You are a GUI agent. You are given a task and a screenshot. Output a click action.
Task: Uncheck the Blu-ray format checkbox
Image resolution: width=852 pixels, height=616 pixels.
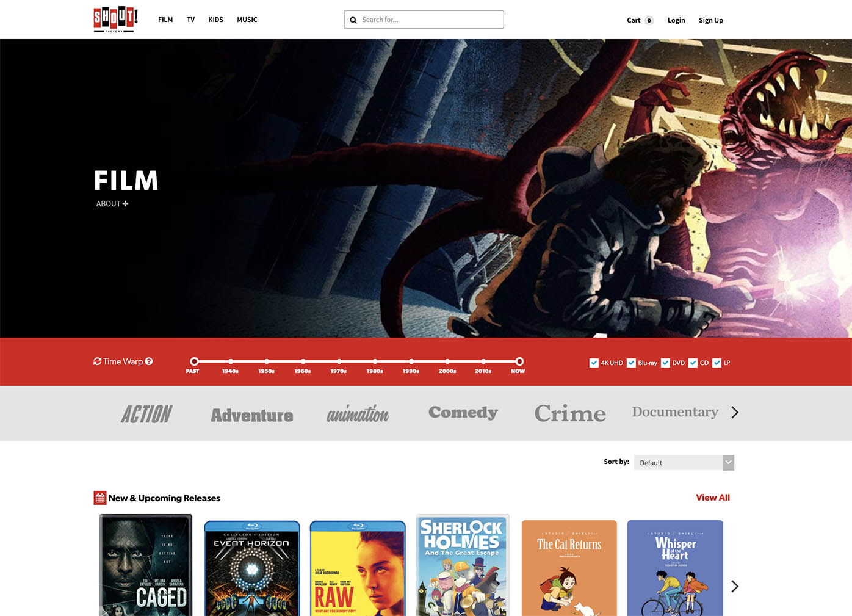pyautogui.click(x=631, y=363)
